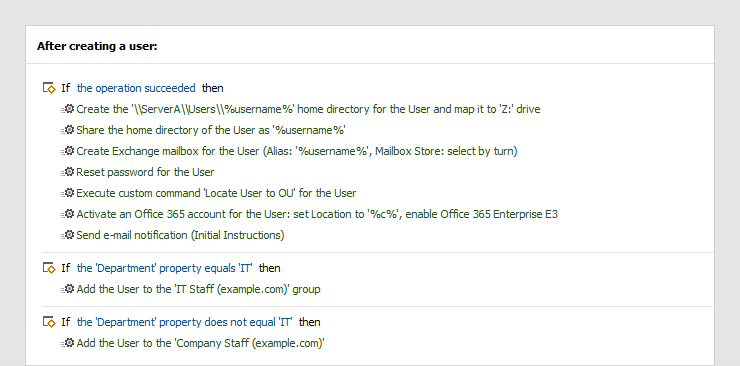The height and width of the screenshot is (366, 740).
Task: Click the 'After creating a user:' heading
Action: point(97,46)
